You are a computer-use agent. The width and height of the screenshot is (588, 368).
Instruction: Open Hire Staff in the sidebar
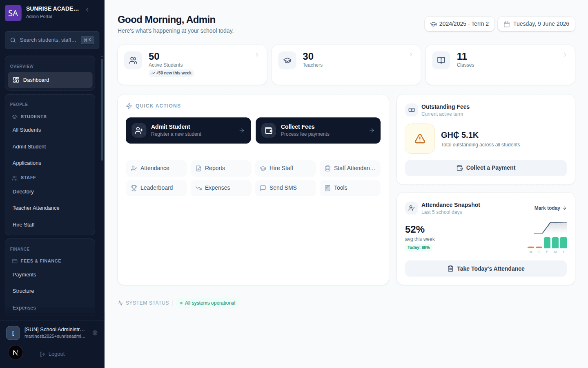tap(50, 224)
